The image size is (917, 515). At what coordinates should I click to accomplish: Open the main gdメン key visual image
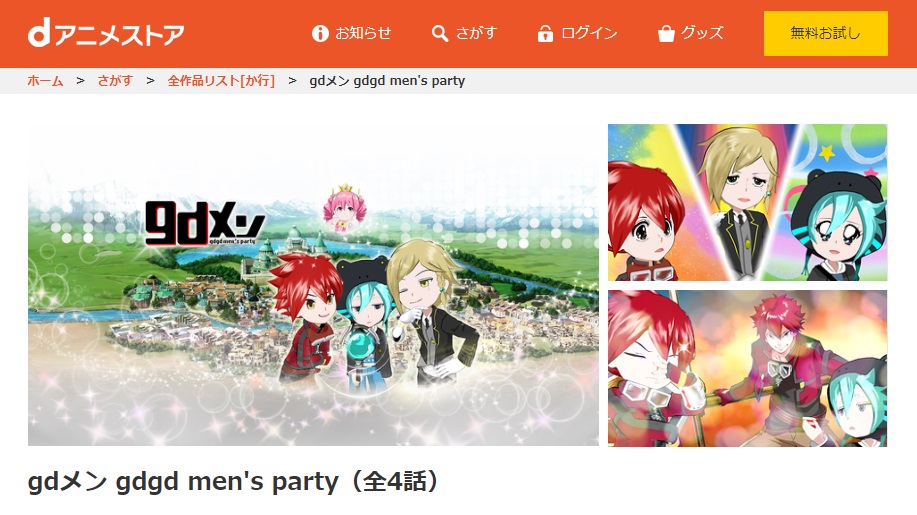click(x=313, y=285)
